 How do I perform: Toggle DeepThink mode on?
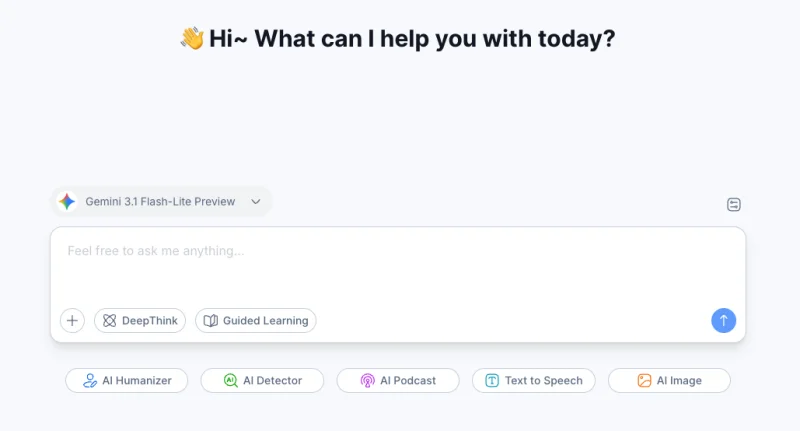[140, 320]
